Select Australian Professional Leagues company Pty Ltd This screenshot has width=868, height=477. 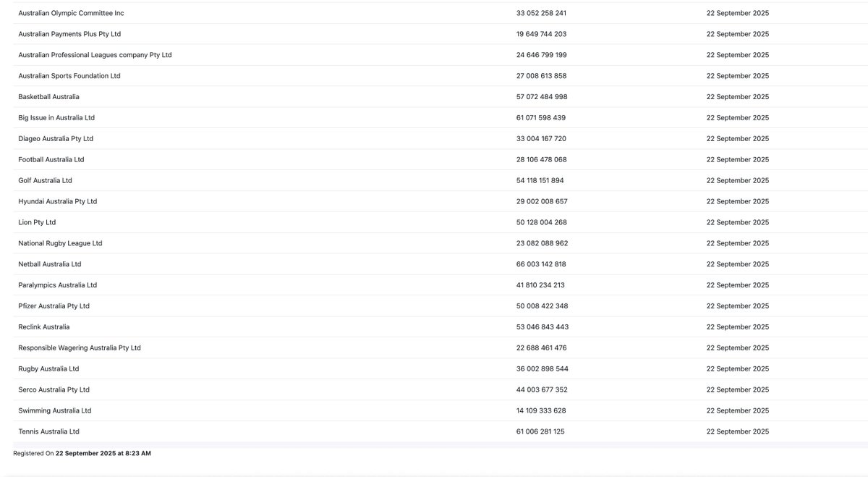(x=95, y=55)
